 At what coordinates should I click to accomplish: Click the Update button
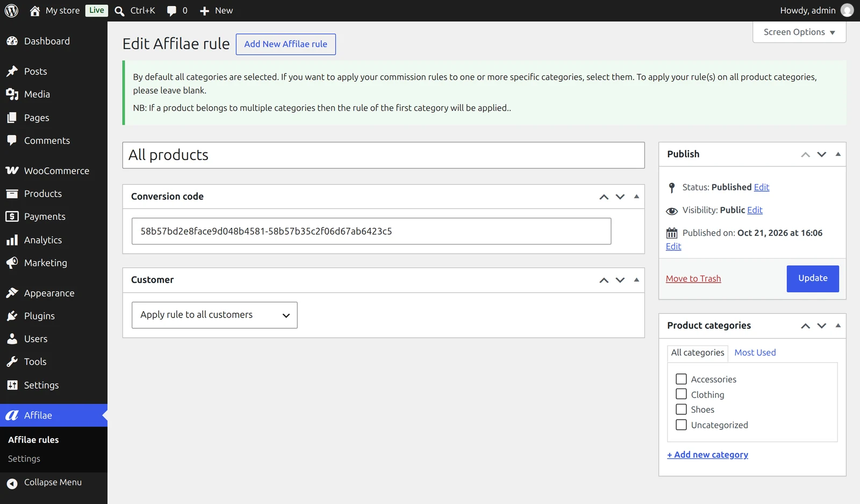tap(813, 278)
